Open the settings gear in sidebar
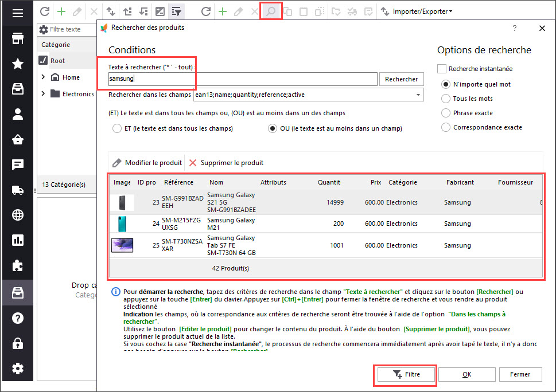This screenshot has height=392, width=556. (x=18, y=369)
